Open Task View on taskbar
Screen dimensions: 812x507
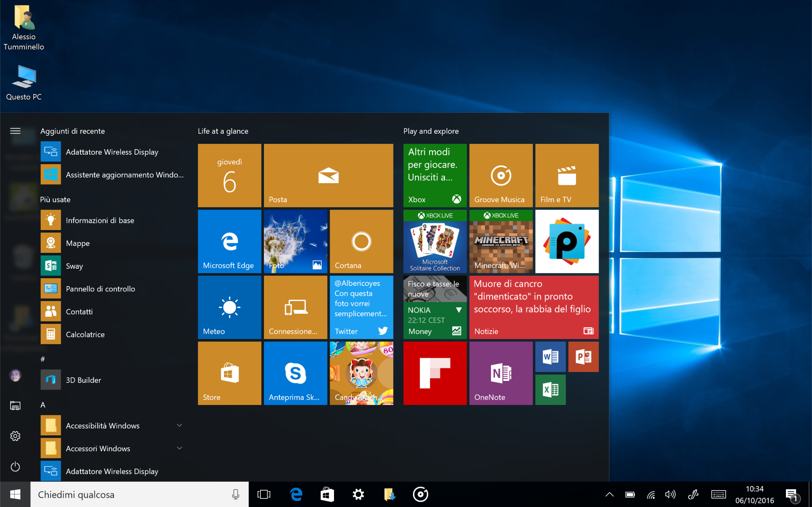point(264,494)
